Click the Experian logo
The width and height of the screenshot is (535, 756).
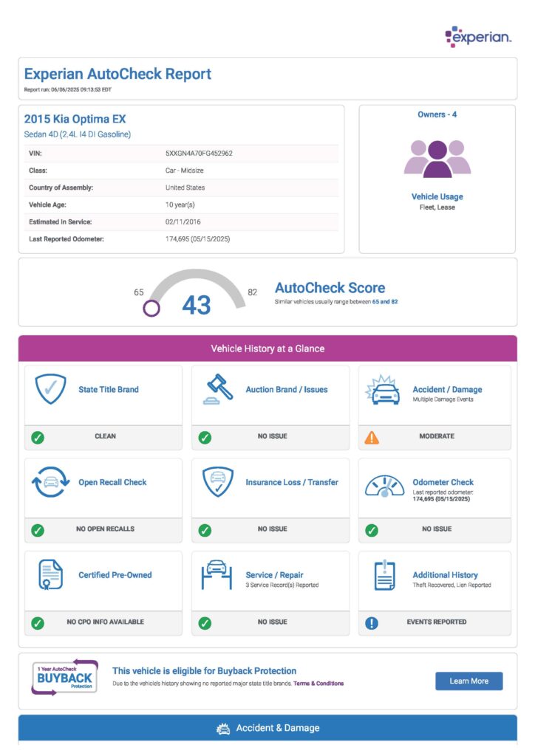point(477,36)
